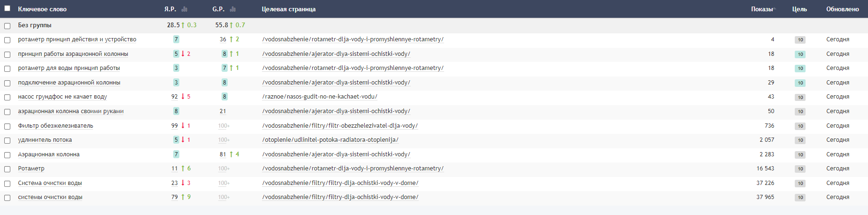868x215 pixels.
Task: Sort by the Целевая страница column header
Action: 288,9
